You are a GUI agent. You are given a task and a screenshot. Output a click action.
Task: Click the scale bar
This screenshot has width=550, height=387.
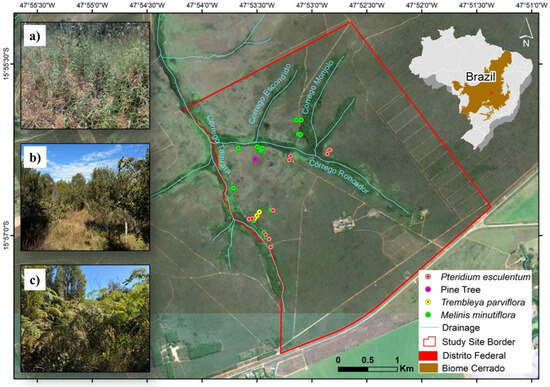coord(368,369)
